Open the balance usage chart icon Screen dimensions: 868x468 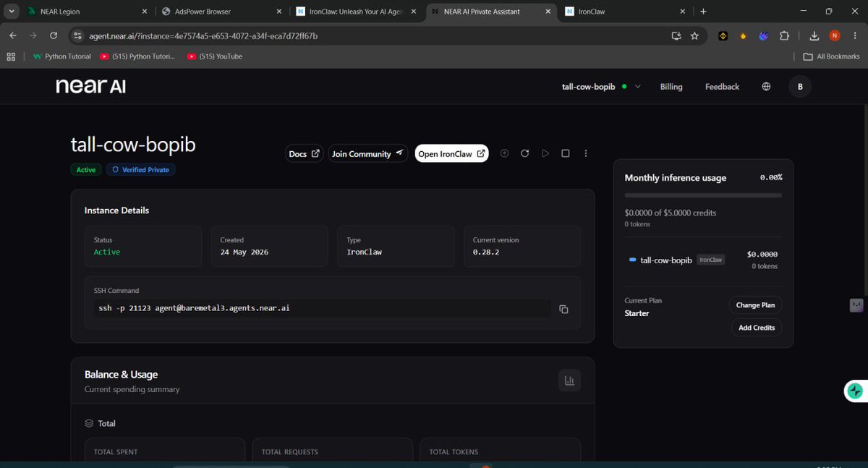[x=569, y=380]
